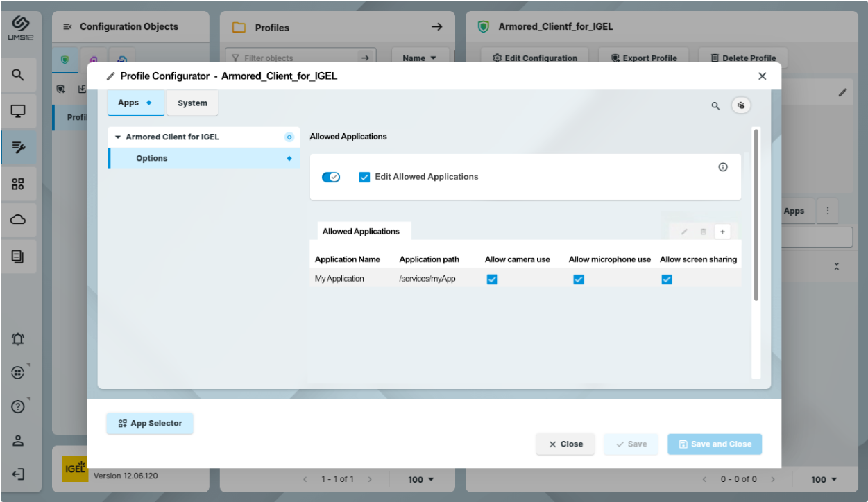Select the Options tree item
868x502 pixels.
click(152, 159)
